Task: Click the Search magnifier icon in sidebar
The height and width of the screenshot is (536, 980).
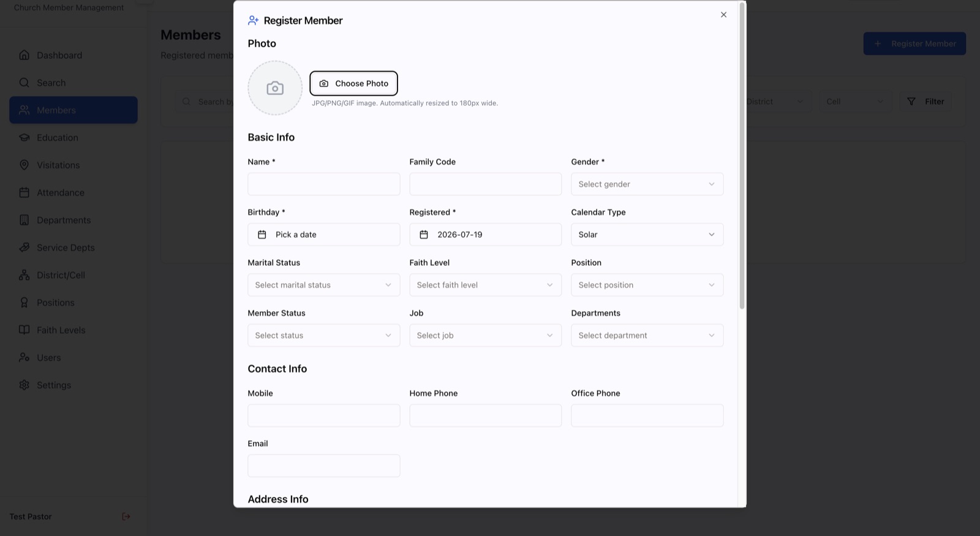Action: (x=24, y=83)
